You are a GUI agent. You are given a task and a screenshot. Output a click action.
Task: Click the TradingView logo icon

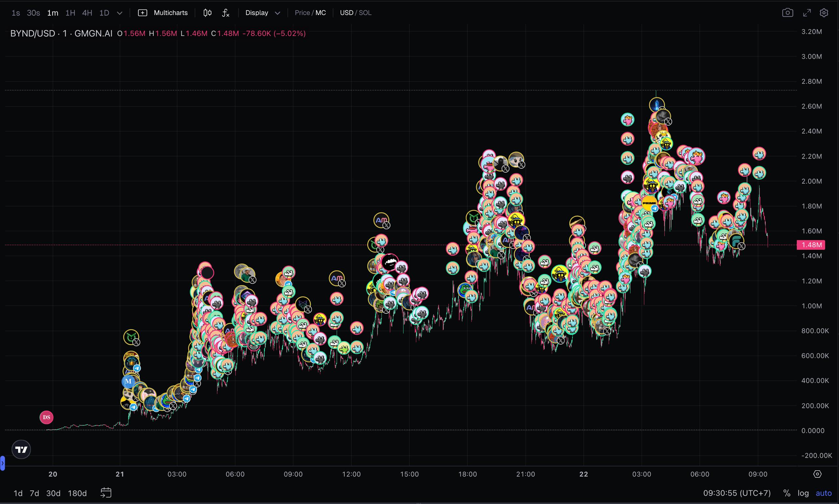point(21,449)
